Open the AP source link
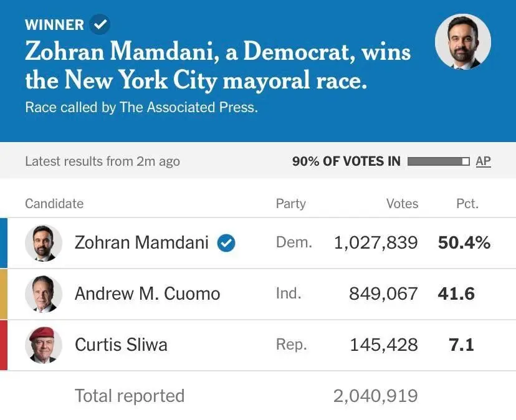Viewport: 516px width, 420px height. 483,161
